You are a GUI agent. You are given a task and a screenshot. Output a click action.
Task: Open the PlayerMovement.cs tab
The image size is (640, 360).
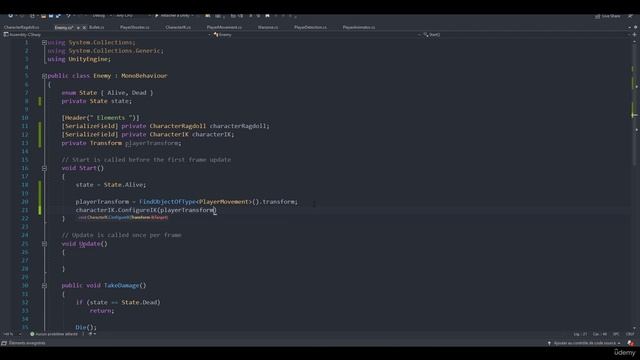click(x=224, y=27)
